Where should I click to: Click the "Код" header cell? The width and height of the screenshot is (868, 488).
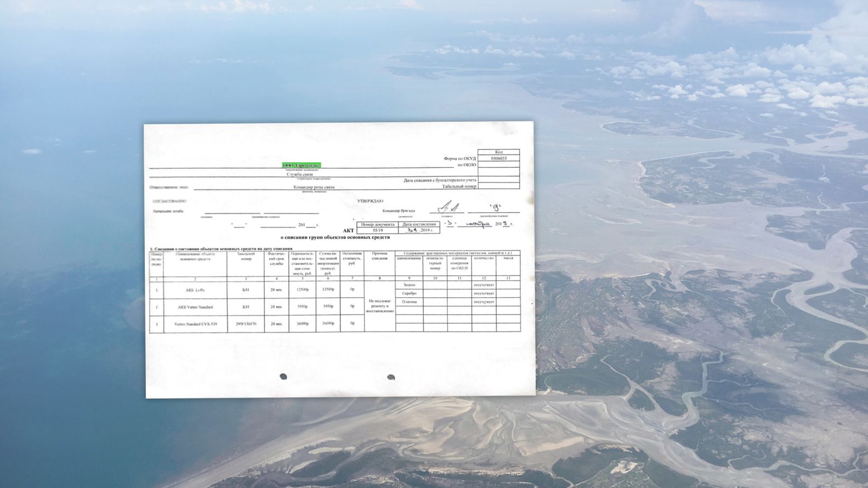click(498, 152)
